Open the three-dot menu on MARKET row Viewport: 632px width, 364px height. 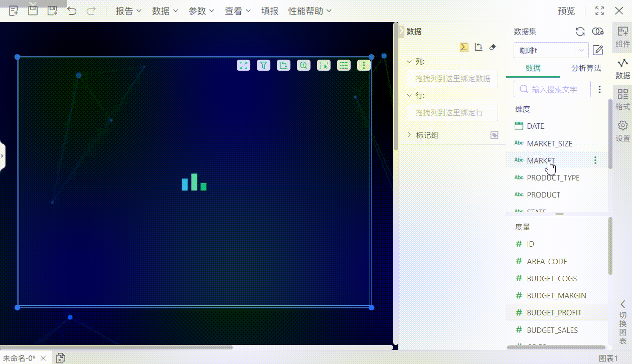(595, 160)
